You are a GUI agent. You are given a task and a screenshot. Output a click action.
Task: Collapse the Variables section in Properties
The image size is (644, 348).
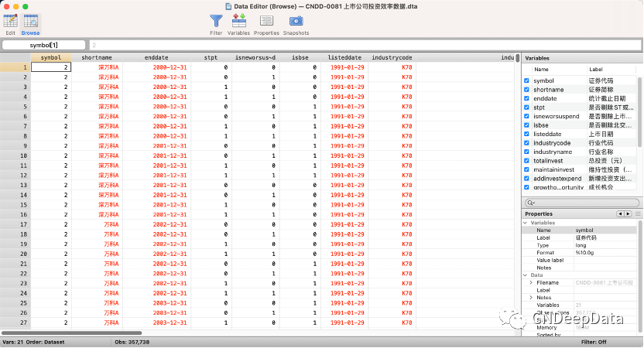[526, 223]
